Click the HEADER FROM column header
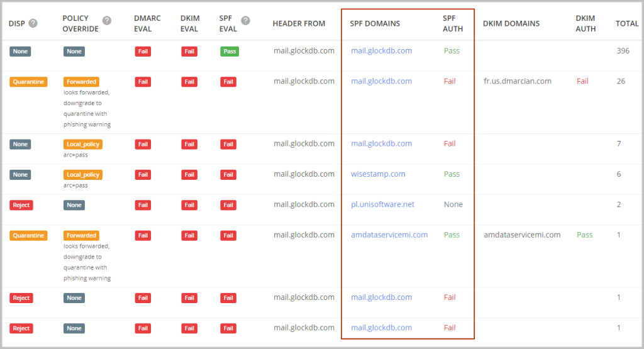 point(299,24)
